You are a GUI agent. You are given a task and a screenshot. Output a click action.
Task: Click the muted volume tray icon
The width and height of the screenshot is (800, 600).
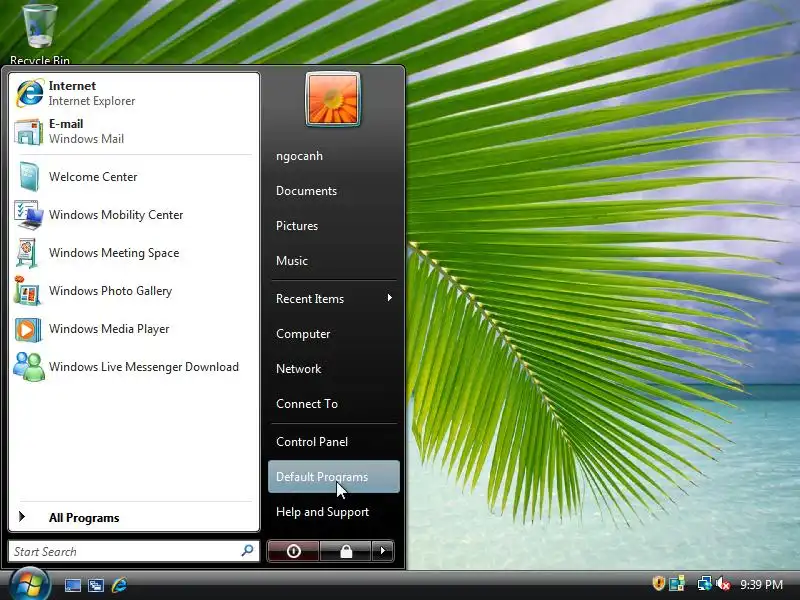point(723,583)
